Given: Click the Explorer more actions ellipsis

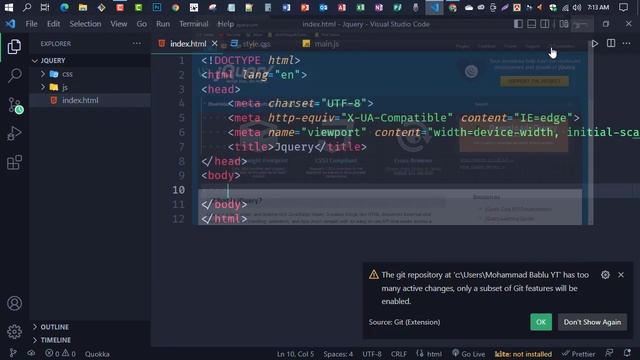Looking at the screenshot, I should (137, 43).
